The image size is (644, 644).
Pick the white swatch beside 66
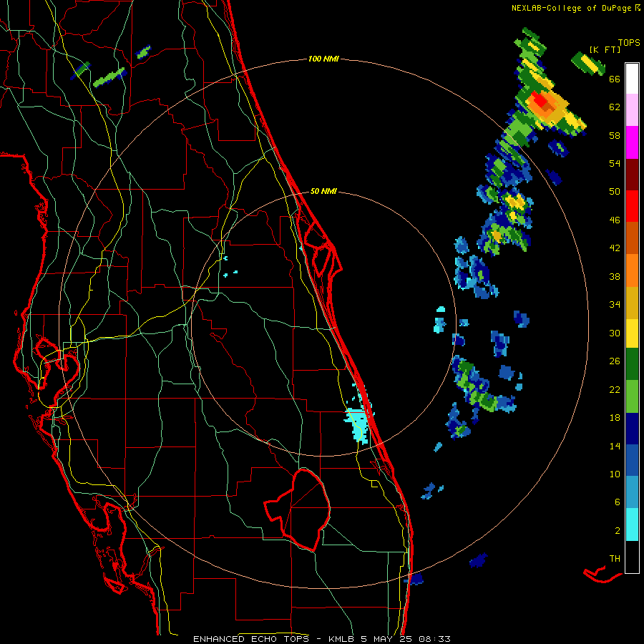click(x=632, y=79)
